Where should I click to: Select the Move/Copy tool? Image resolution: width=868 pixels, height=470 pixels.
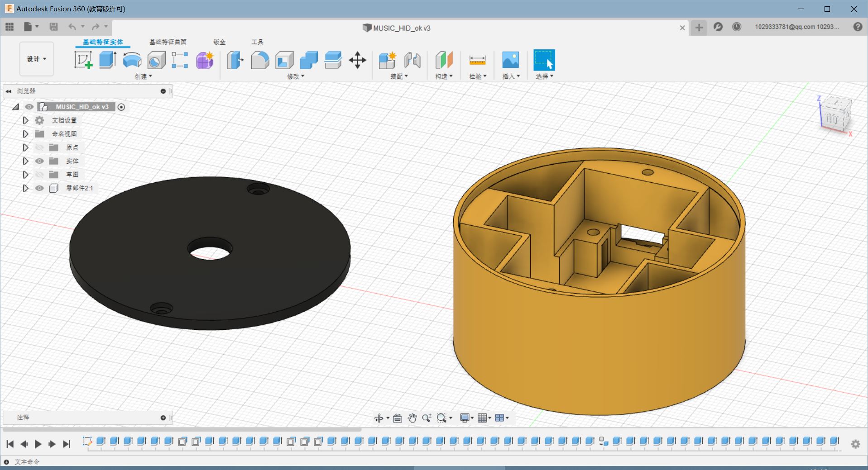click(x=358, y=60)
